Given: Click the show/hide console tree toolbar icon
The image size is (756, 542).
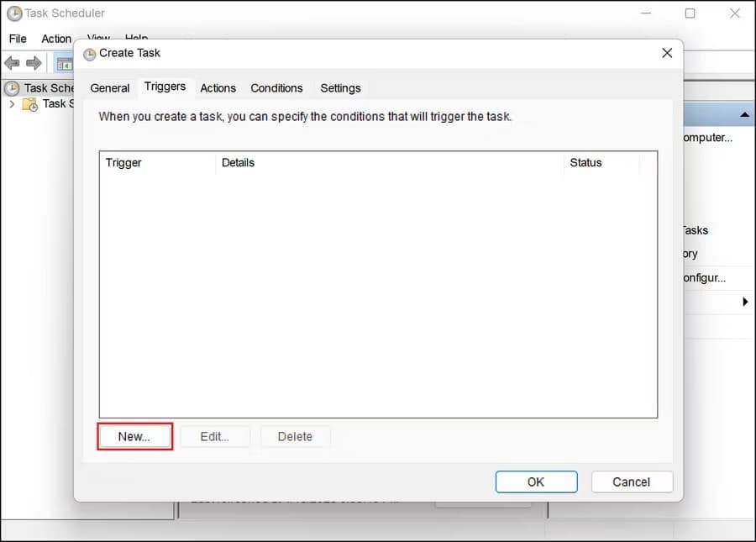Looking at the screenshot, I should pos(64,64).
